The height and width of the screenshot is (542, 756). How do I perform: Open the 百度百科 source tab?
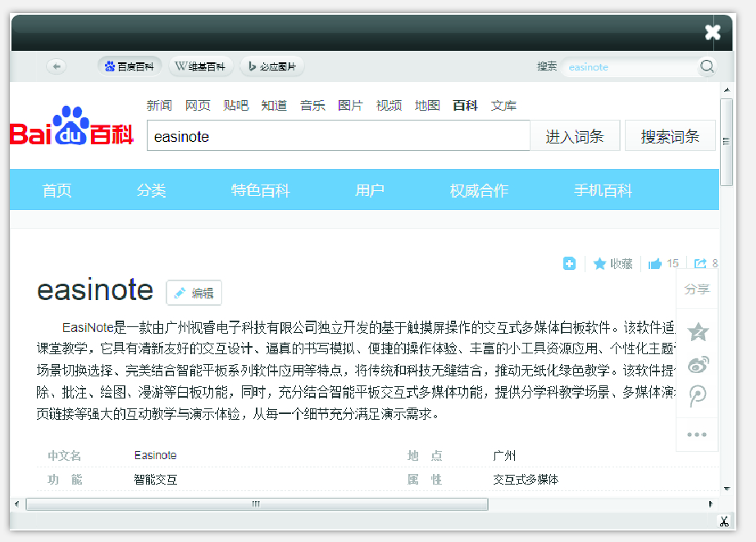pyautogui.click(x=130, y=66)
